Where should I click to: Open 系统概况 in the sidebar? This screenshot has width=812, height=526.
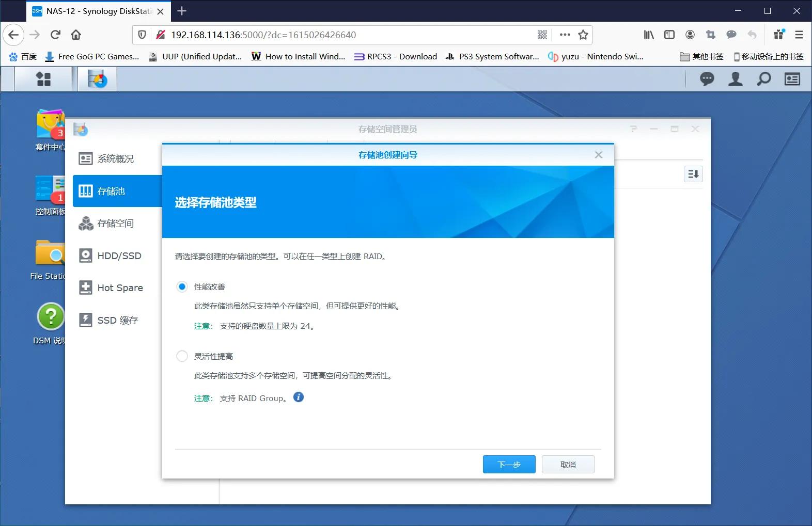click(117, 158)
